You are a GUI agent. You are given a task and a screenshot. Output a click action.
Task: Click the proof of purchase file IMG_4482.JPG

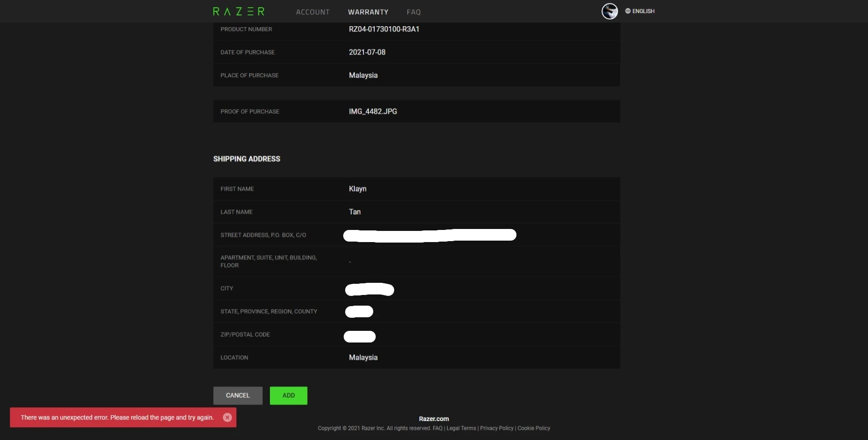tap(373, 112)
